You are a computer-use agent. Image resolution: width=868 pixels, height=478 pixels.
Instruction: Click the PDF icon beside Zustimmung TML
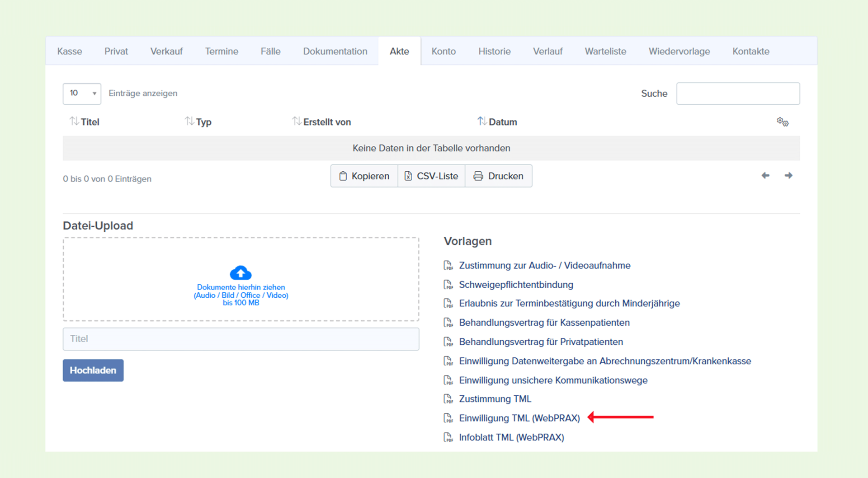point(448,399)
